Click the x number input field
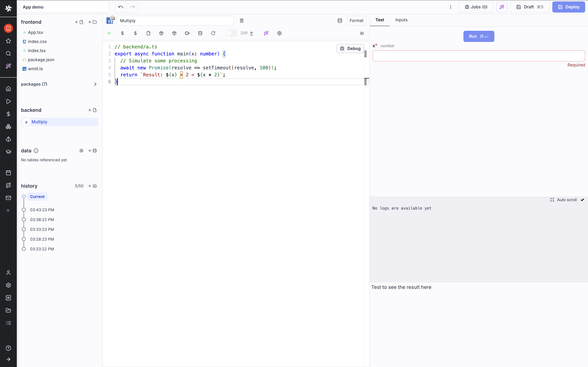This screenshot has height=367, width=588. 478,56
